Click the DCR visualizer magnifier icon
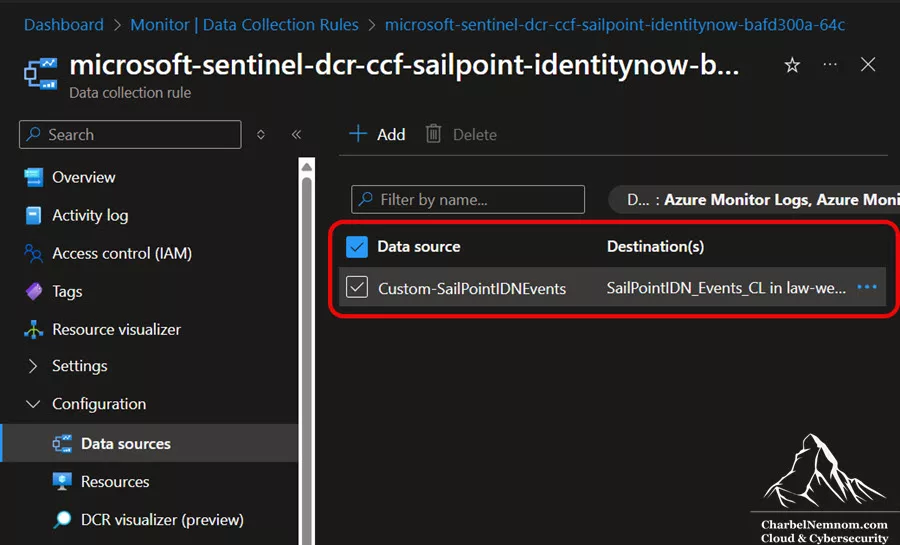The width and height of the screenshot is (900, 545). (x=63, y=519)
